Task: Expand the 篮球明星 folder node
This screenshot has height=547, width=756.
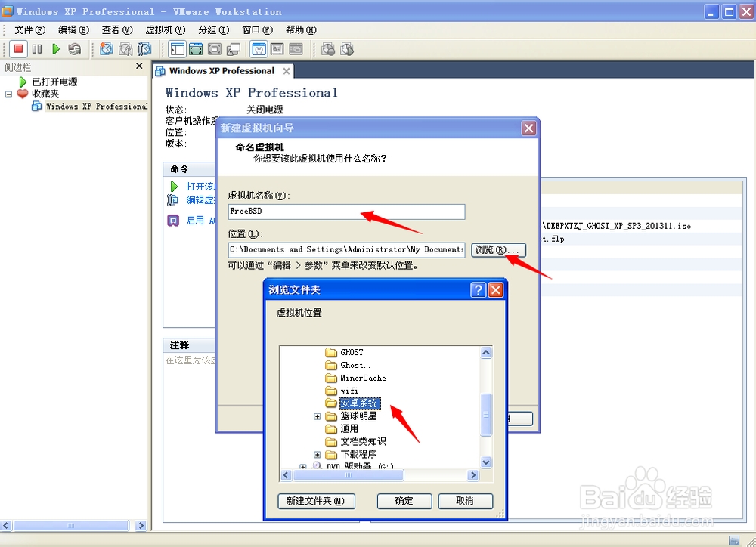Action: coord(318,416)
